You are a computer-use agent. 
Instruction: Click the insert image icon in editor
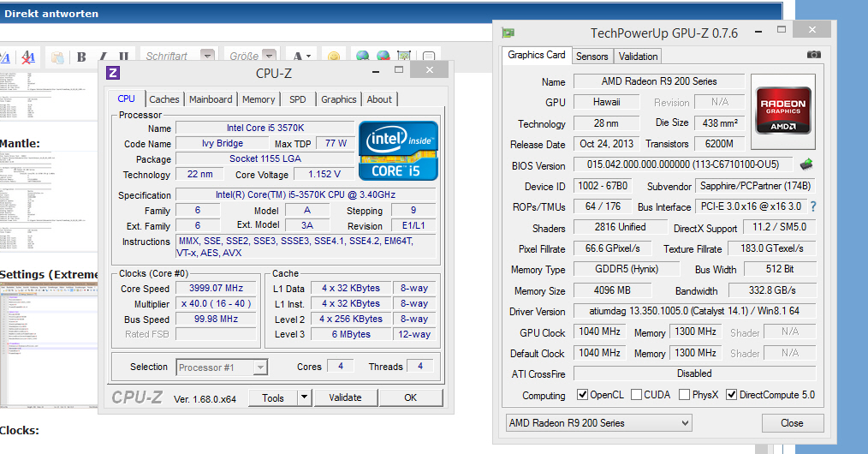[404, 56]
